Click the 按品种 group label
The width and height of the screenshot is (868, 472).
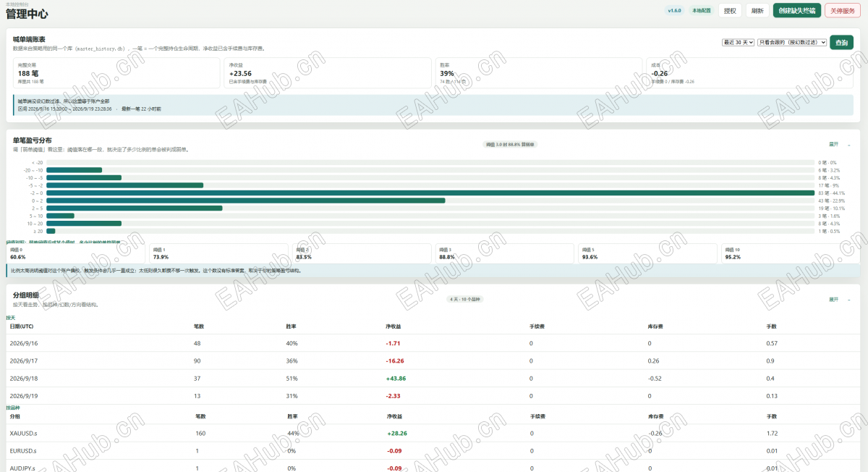pyautogui.click(x=12, y=408)
